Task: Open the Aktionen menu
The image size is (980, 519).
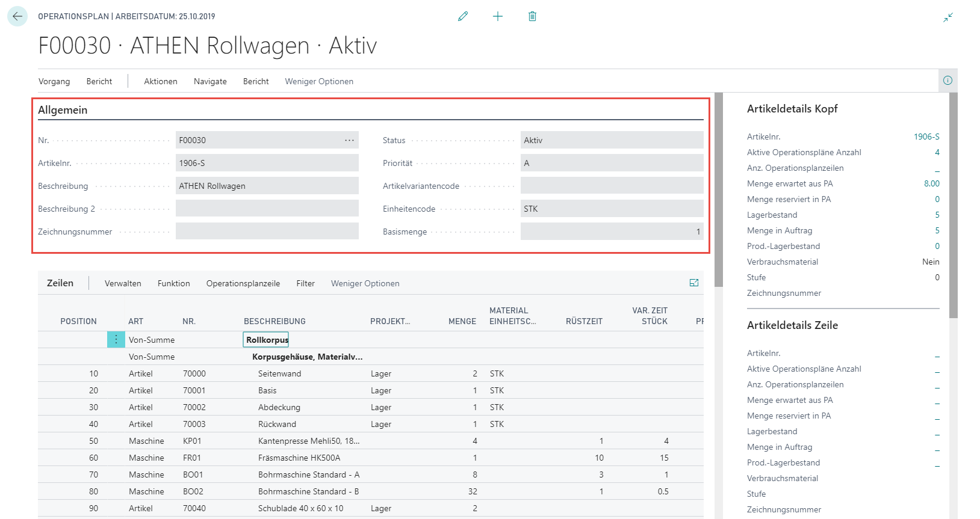Action: pyautogui.click(x=161, y=81)
